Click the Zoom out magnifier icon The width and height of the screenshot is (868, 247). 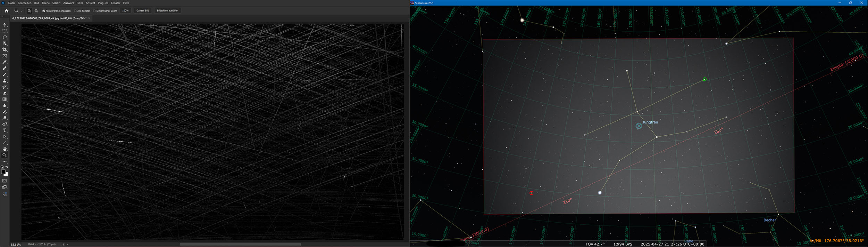[x=36, y=11]
